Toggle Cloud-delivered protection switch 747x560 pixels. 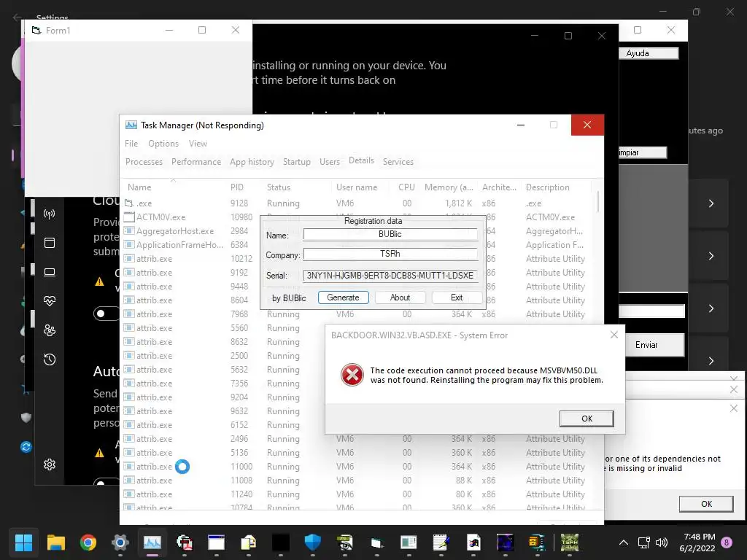[107, 314]
